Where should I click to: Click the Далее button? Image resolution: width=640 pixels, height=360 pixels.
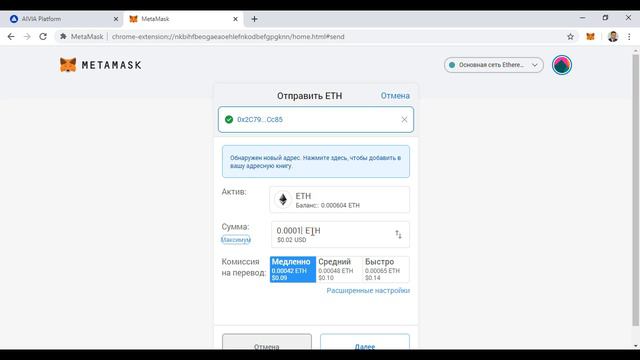point(364,342)
